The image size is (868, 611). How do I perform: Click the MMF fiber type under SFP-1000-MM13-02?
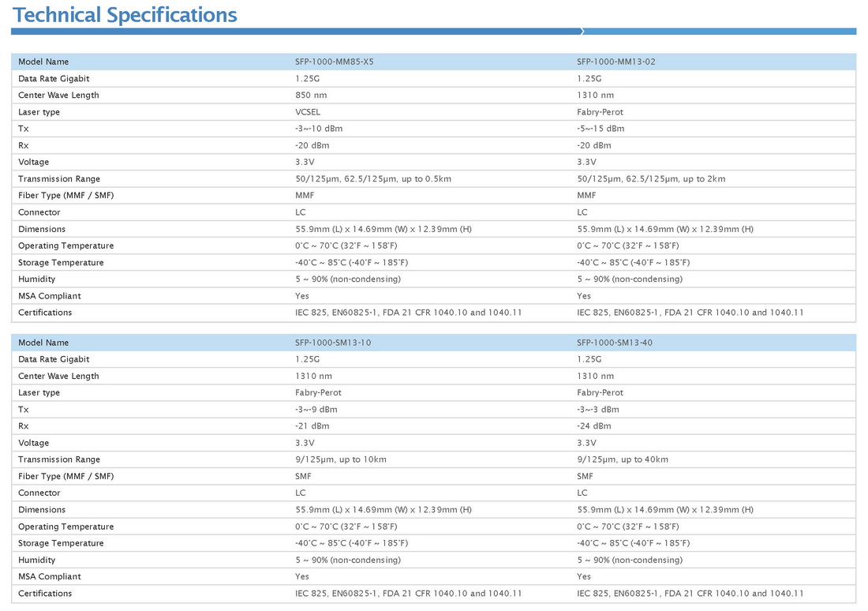pos(586,196)
